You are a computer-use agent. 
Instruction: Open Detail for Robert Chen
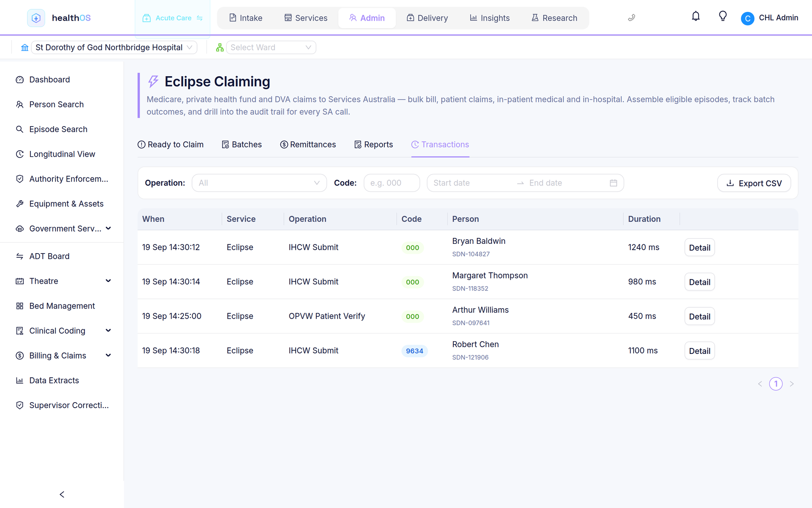(x=700, y=351)
